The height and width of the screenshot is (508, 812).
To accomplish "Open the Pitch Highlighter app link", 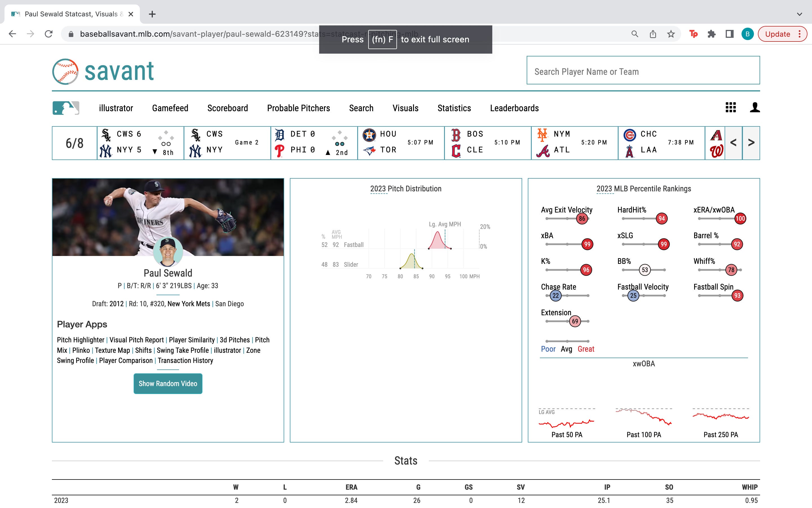I will coord(81,340).
